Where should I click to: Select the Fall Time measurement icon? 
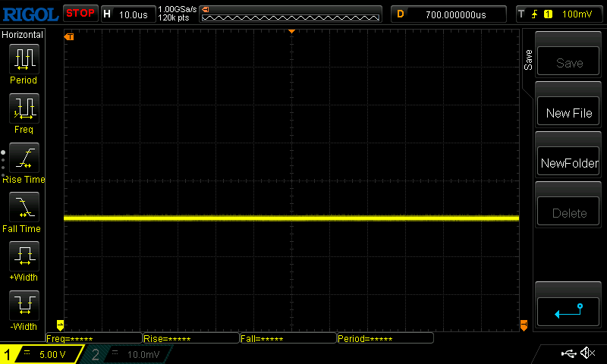coord(24,207)
